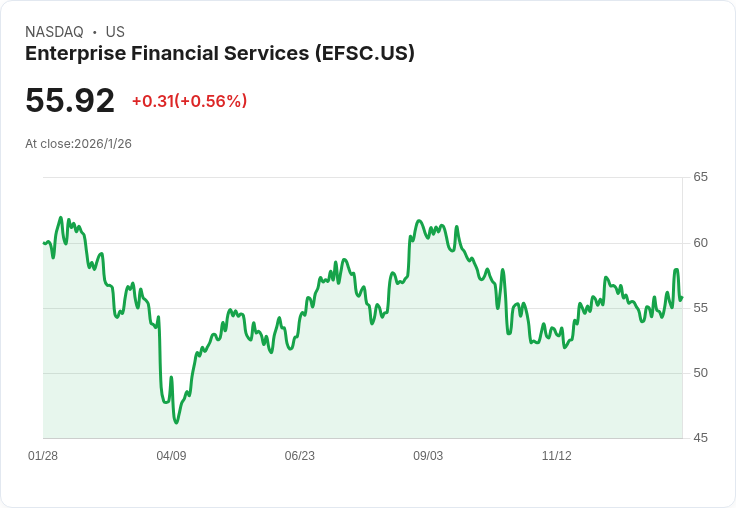Click the 04/09 x-axis date label
Screen dimensions: 736x508
point(171,456)
